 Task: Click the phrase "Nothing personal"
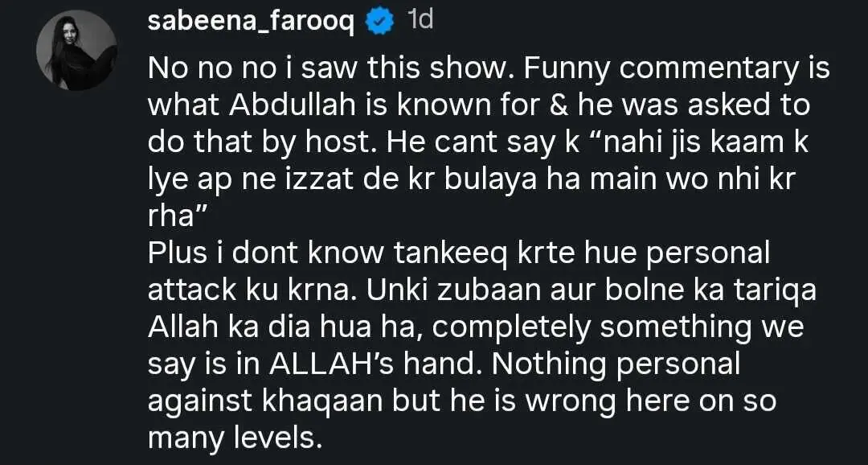[616, 364]
